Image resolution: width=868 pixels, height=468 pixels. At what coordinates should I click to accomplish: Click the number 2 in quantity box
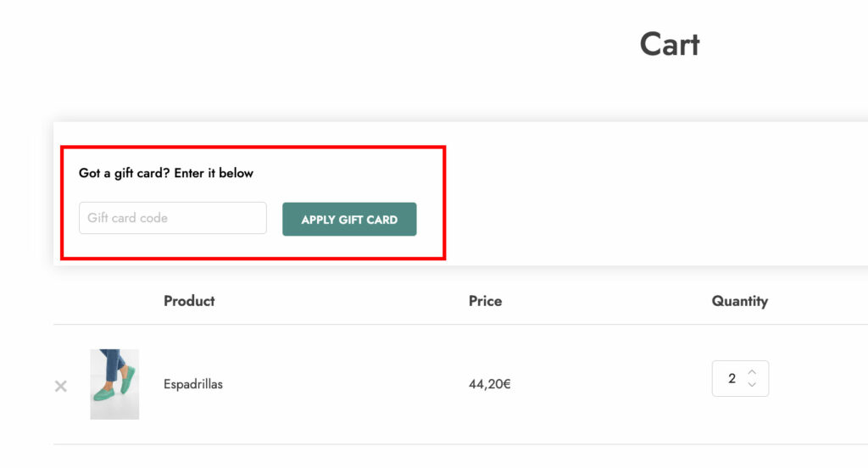(x=732, y=378)
